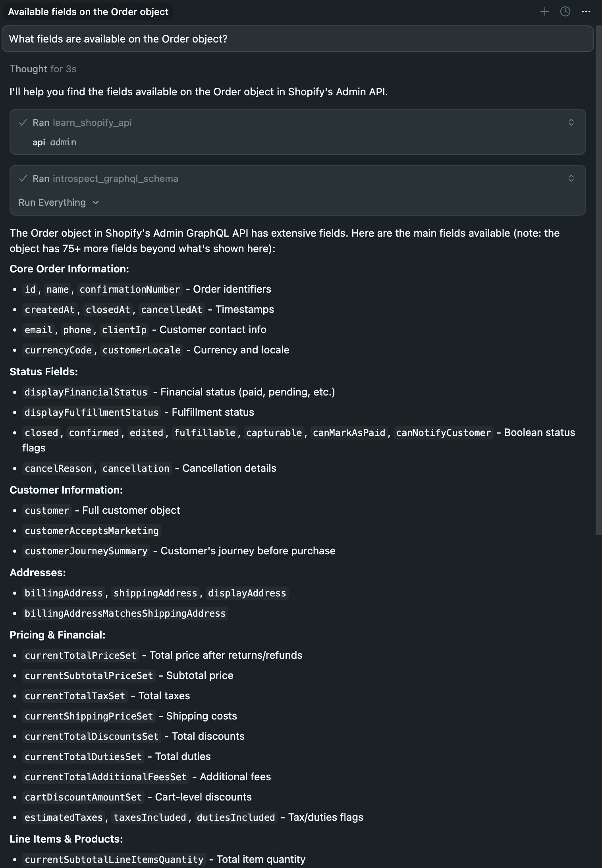Select the 'confirmationNumber' code chip
602x868 pixels.
tap(129, 289)
